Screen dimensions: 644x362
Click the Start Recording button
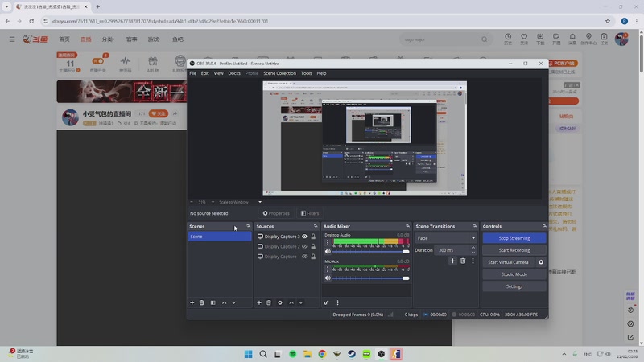514,250
